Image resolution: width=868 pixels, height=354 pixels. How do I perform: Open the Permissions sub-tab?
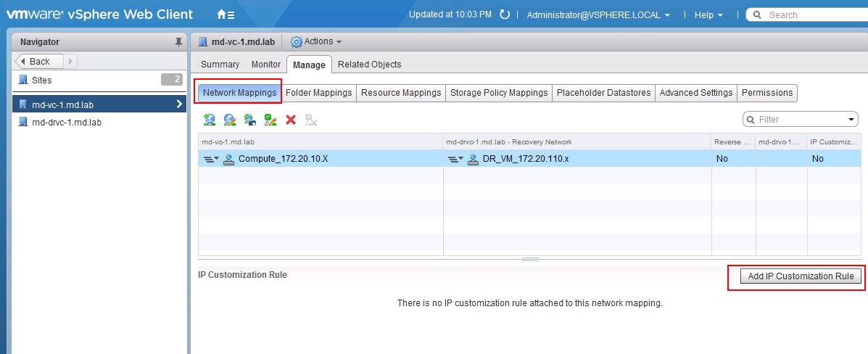pyautogui.click(x=767, y=93)
